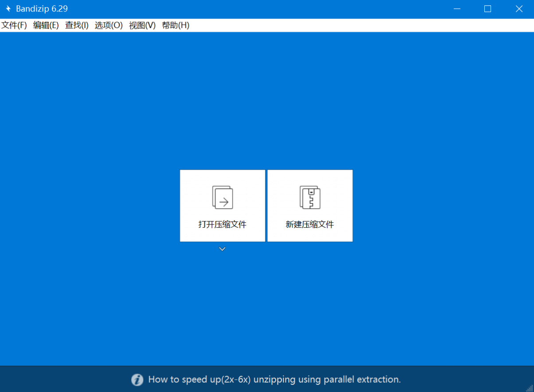534x392 pixels.
Task: Minimize the Bandizip window
Action: click(x=456, y=9)
